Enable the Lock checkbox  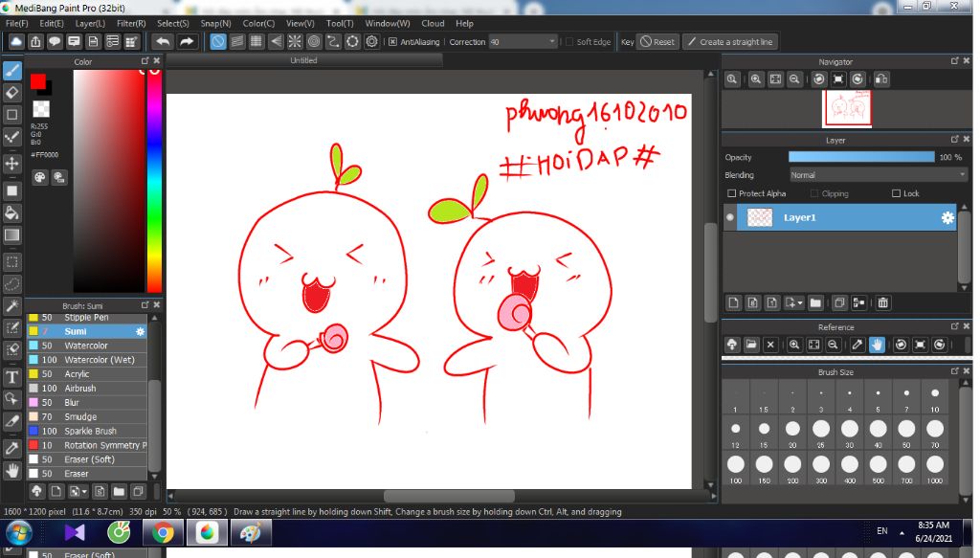(896, 193)
